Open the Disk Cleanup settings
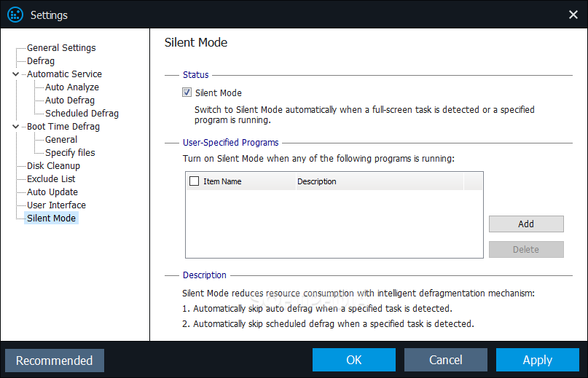The height and width of the screenshot is (378, 588). tap(53, 166)
